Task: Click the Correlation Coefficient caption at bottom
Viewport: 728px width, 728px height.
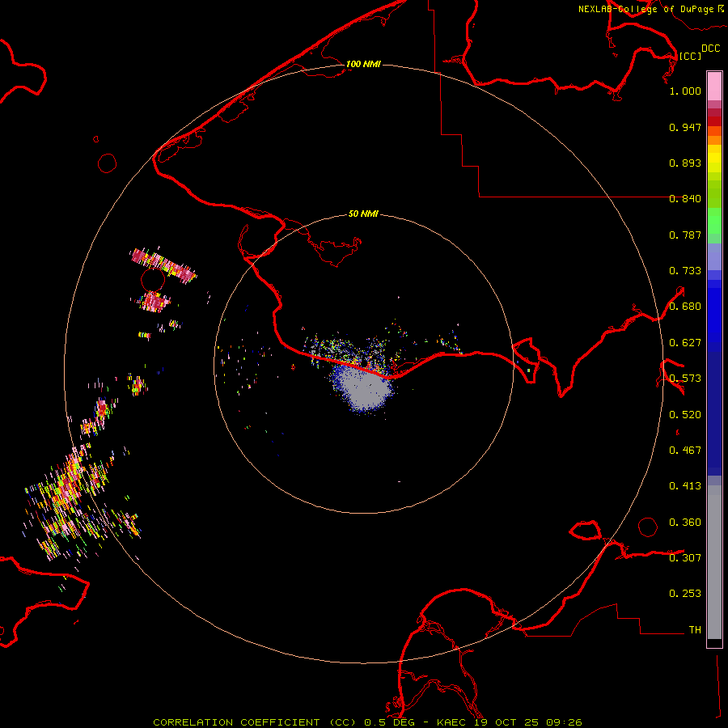Action: tap(367, 722)
